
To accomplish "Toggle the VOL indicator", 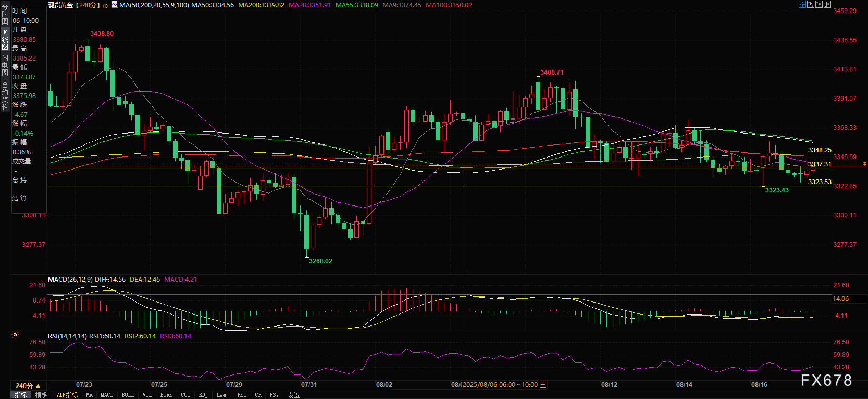I will click(147, 395).
